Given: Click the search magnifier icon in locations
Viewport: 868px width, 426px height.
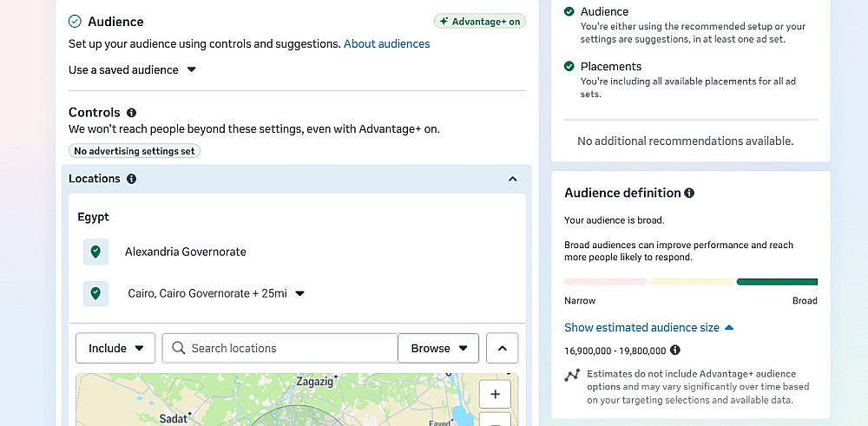Looking at the screenshot, I should coord(179,348).
